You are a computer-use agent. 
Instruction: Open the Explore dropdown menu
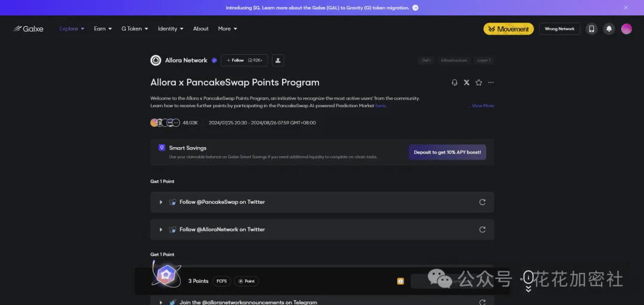(72, 29)
